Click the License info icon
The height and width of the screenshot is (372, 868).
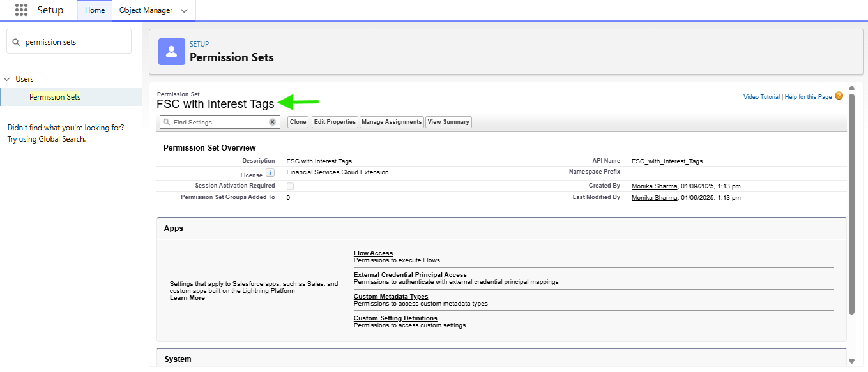coord(270,173)
